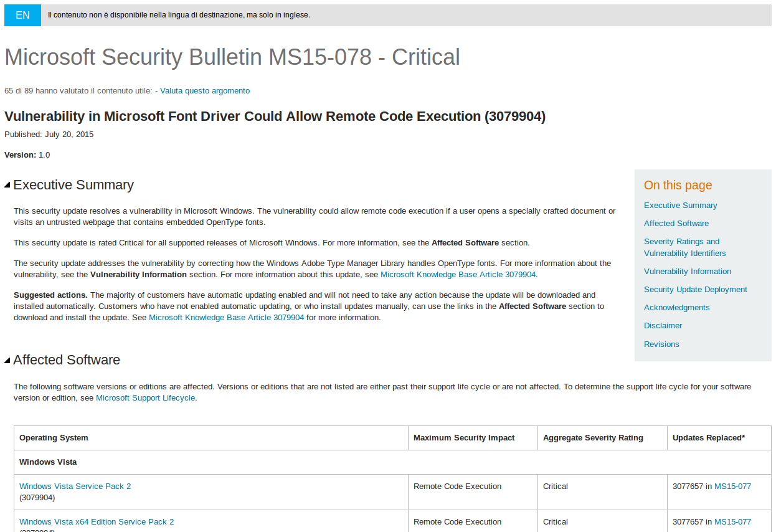Click the 'Vulnerability in Microsoft Font Driver' subtitle
776x532 pixels.
(275, 116)
